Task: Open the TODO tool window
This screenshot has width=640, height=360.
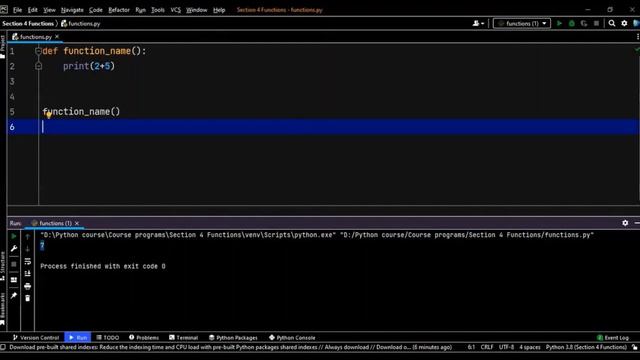Action: click(108, 338)
